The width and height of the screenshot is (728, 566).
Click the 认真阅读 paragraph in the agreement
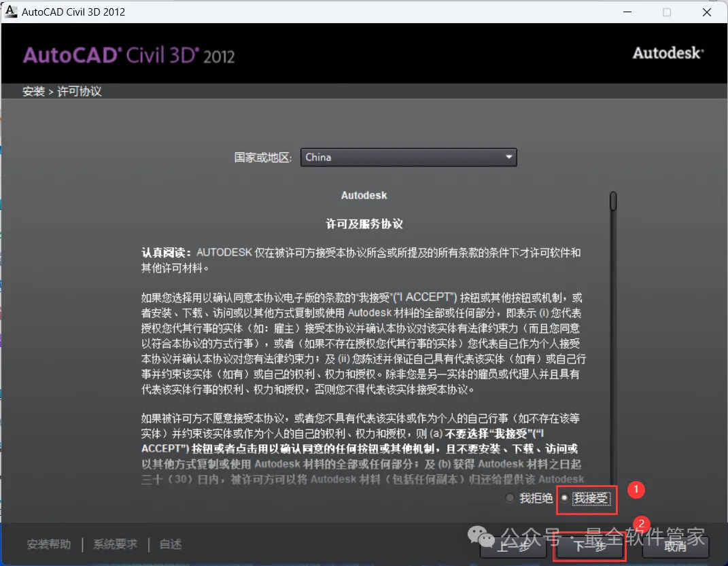(361, 260)
